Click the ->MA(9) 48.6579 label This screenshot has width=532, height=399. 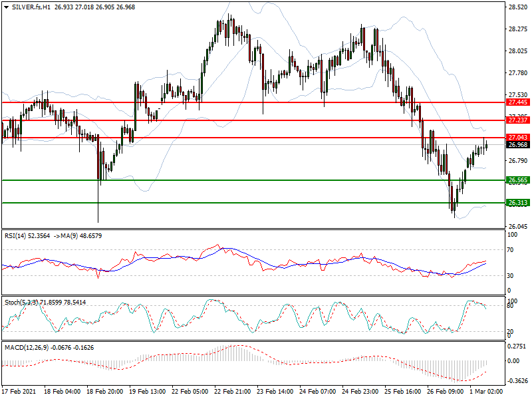click(x=78, y=236)
